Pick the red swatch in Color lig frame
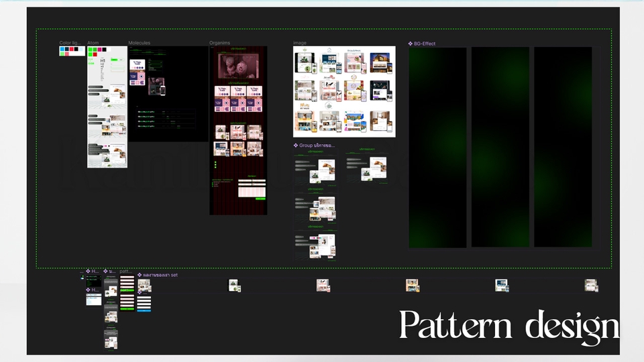The height and width of the screenshot is (362, 644). [x=72, y=49]
